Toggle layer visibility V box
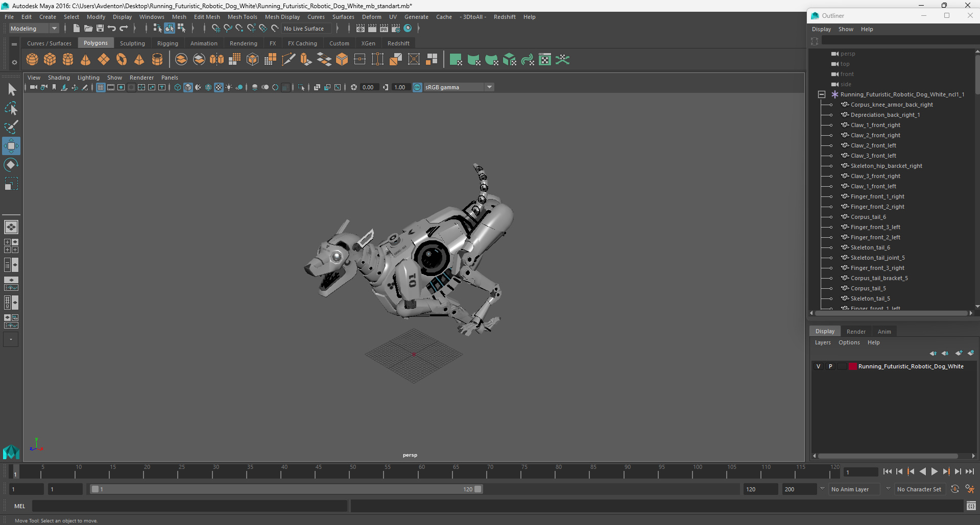980x525 pixels. tap(819, 366)
